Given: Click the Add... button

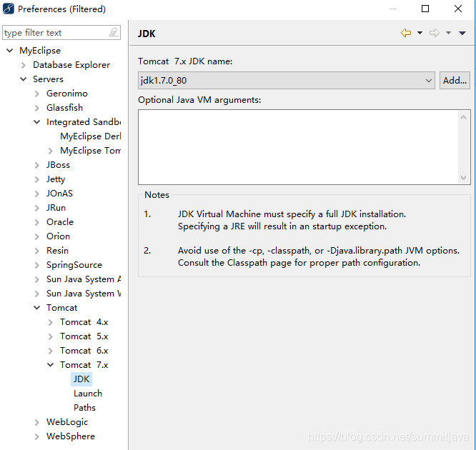Looking at the screenshot, I should point(455,81).
